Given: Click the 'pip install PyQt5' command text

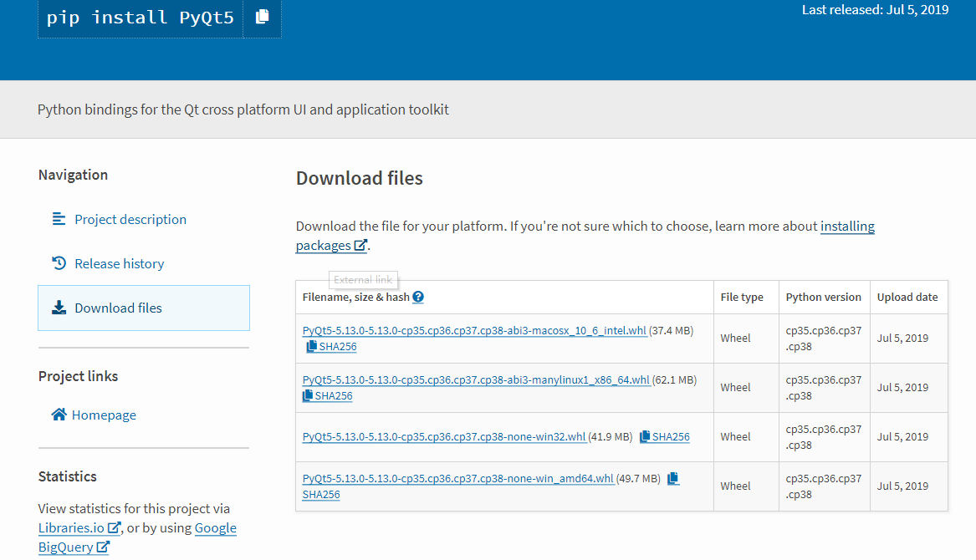Looking at the screenshot, I should click(140, 17).
